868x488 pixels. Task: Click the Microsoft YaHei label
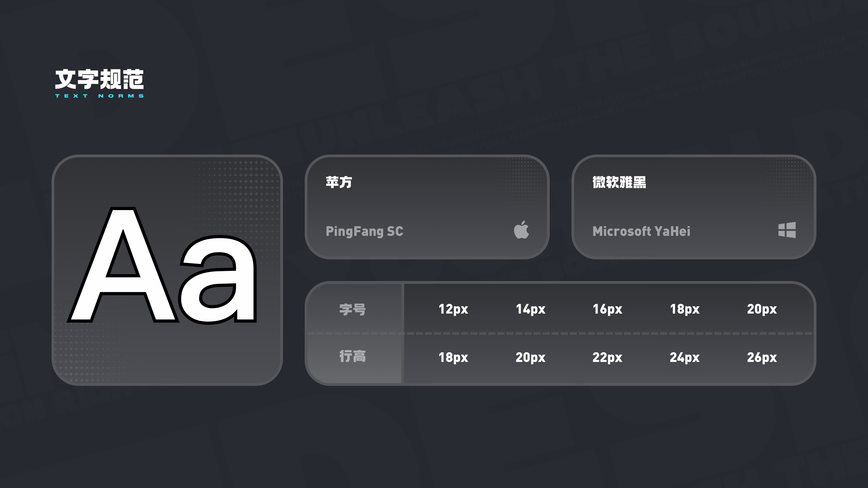pos(641,231)
